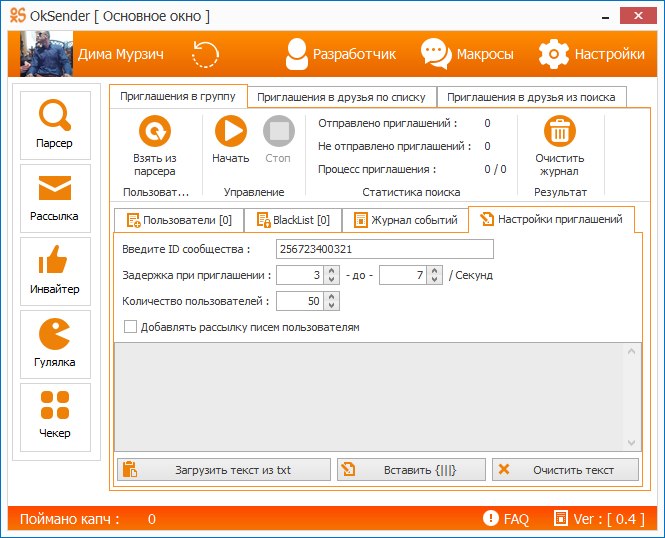This screenshot has width=665, height=538.
Task: Open the Рассылка mailing module
Action: coord(55,198)
